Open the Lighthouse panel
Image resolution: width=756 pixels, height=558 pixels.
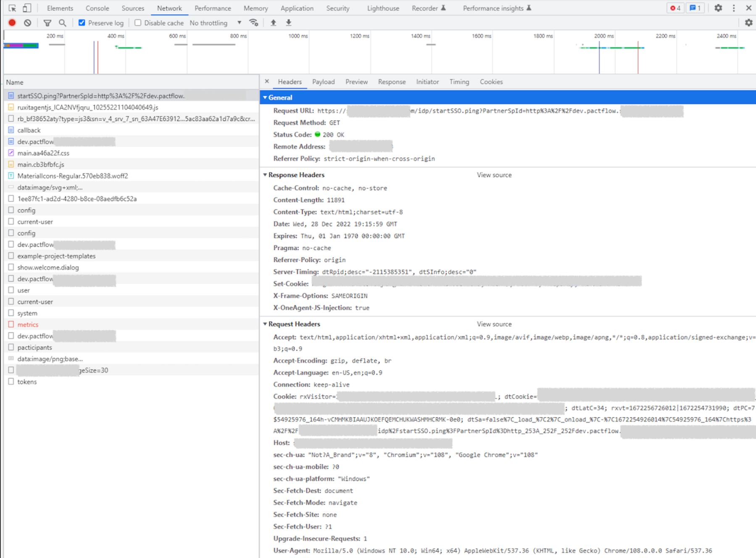(383, 8)
